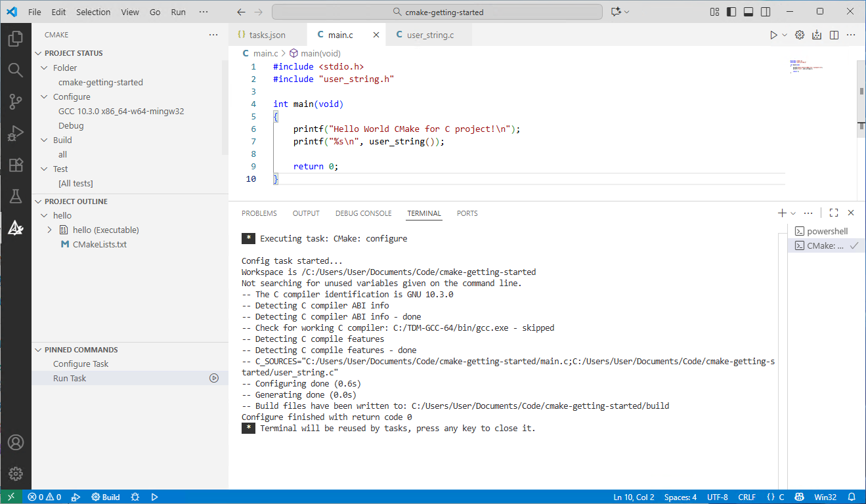Viewport: 866px width, 504px height.
Task: Open the new terminal launch profile dropdown
Action: pos(793,213)
